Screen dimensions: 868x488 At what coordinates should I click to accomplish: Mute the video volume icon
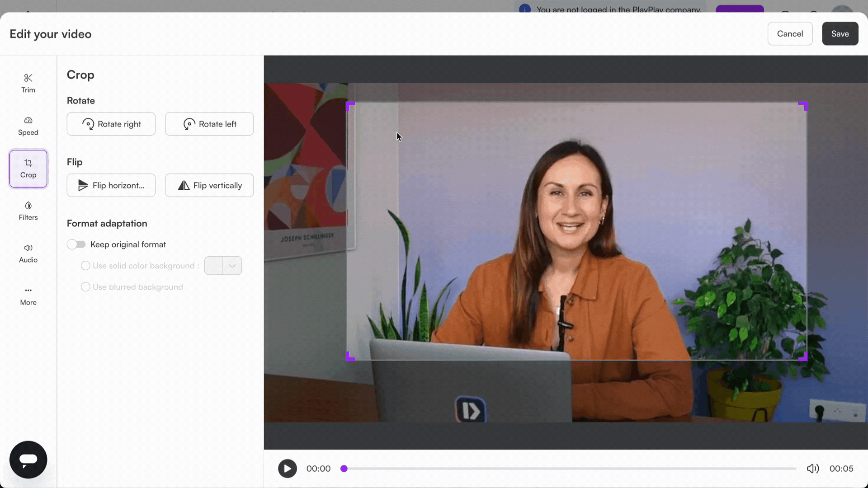point(812,468)
